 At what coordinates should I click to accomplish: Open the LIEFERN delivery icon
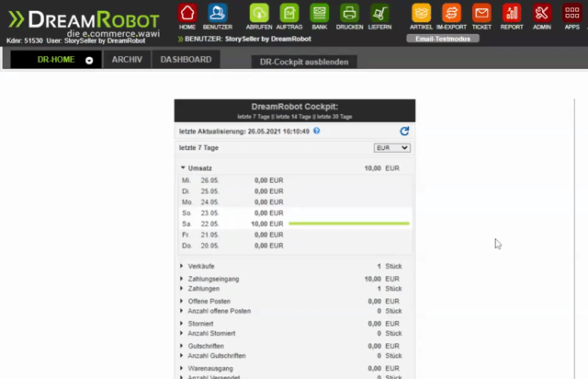tap(379, 17)
